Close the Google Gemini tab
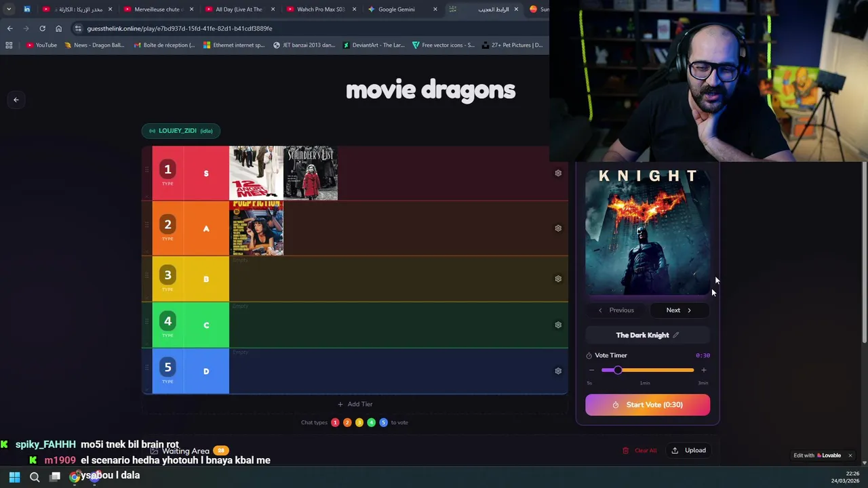Image resolution: width=868 pixels, height=488 pixels. 435,9
